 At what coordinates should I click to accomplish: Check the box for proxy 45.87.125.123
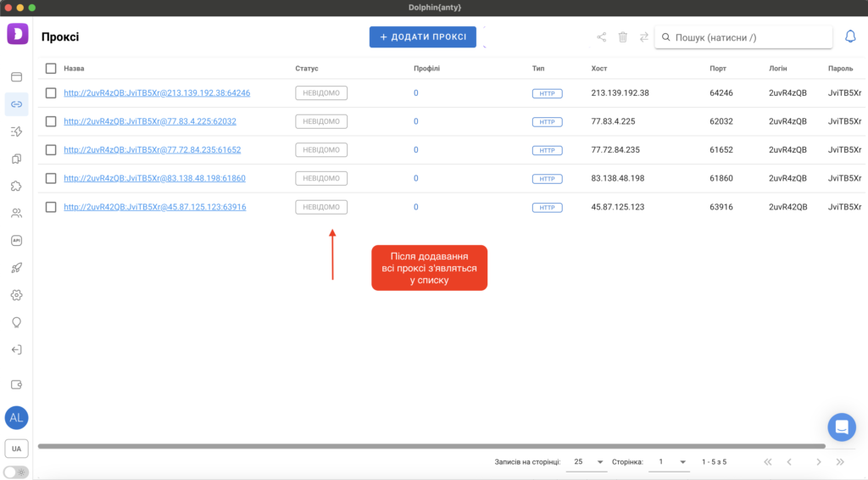(51, 207)
